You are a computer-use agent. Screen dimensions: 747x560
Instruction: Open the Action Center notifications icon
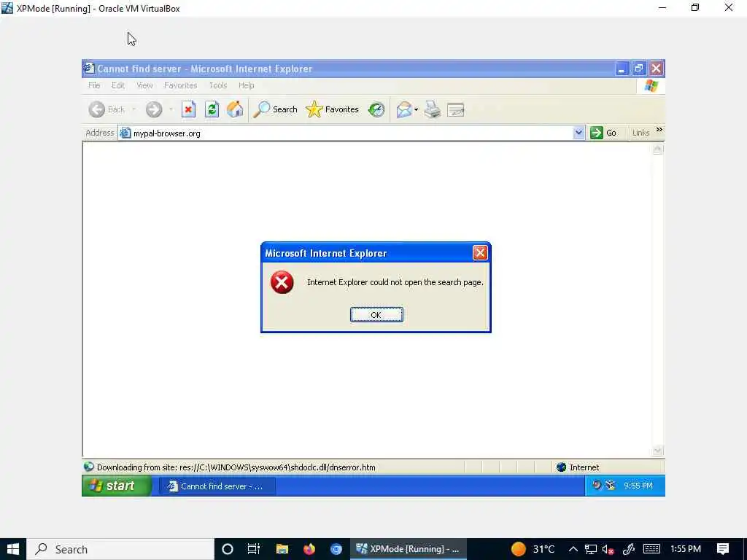(723, 549)
